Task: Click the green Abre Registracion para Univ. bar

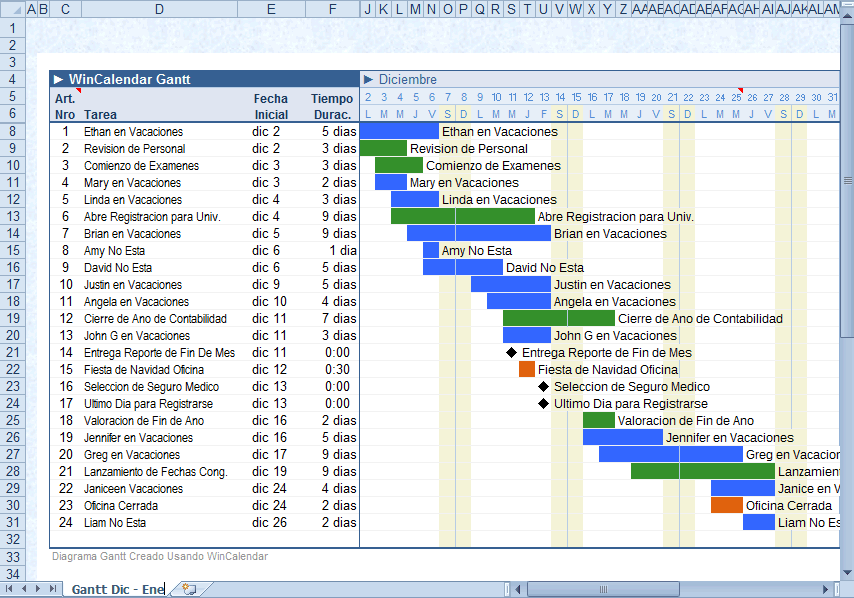Action: coord(462,217)
